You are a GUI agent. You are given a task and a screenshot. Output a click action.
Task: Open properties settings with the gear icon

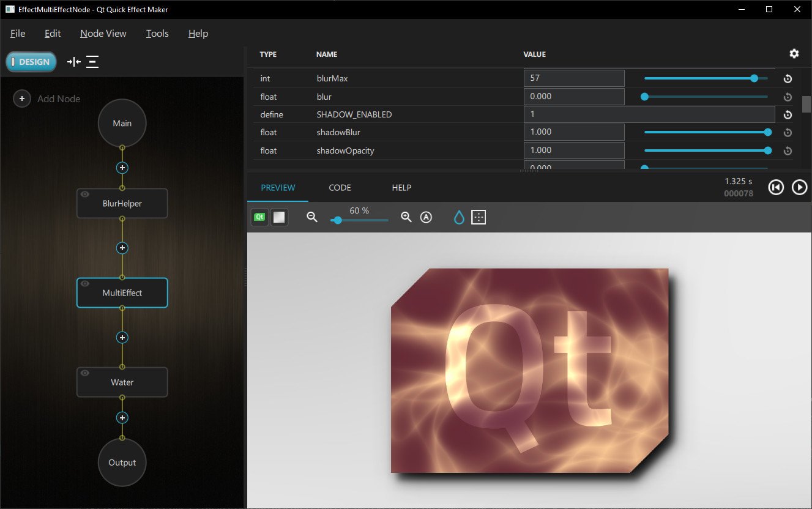tap(794, 54)
